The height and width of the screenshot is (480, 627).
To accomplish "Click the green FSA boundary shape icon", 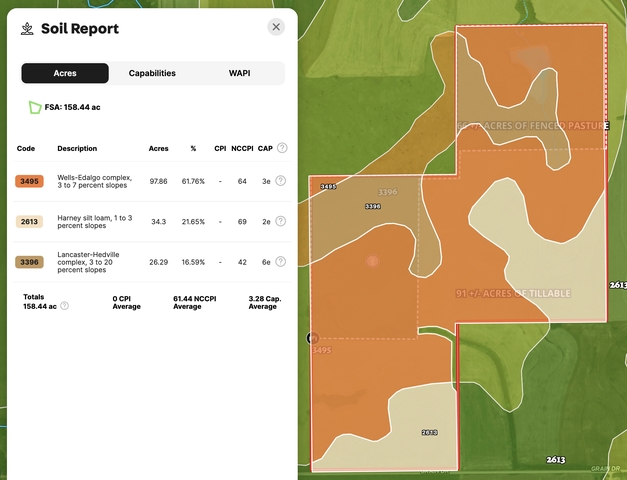I will point(35,106).
